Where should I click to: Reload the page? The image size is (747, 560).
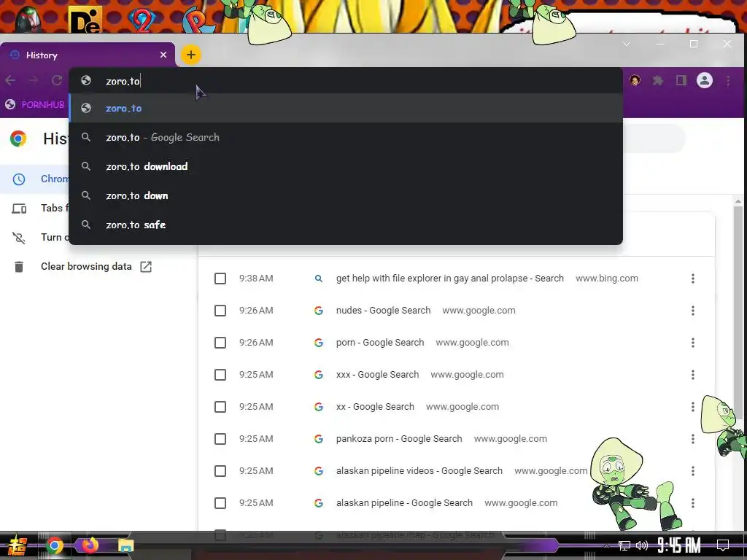point(57,80)
